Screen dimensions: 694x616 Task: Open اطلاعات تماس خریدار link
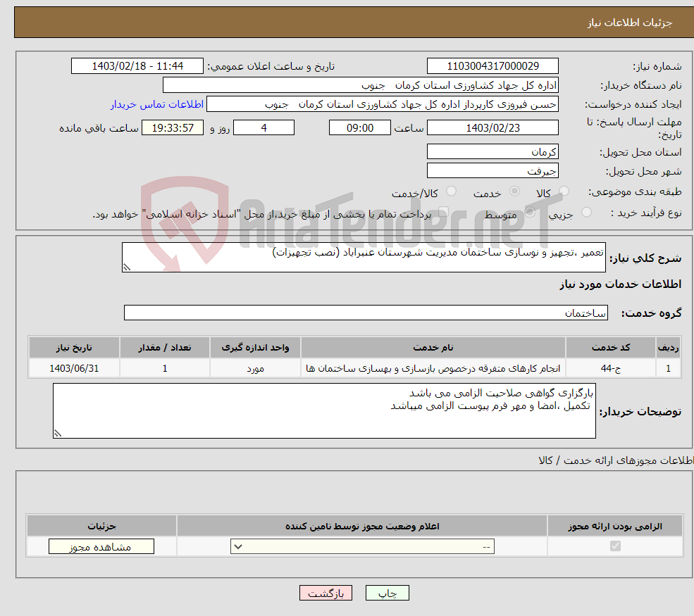(157, 104)
